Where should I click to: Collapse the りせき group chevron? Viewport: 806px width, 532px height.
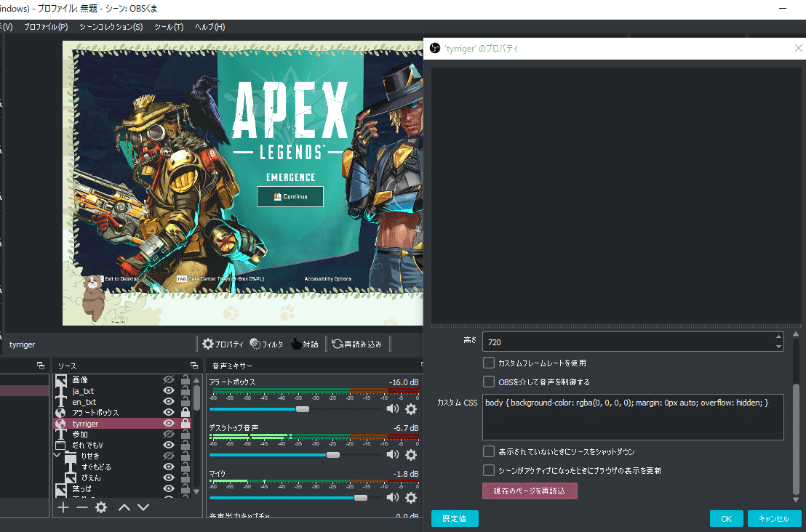click(57, 456)
